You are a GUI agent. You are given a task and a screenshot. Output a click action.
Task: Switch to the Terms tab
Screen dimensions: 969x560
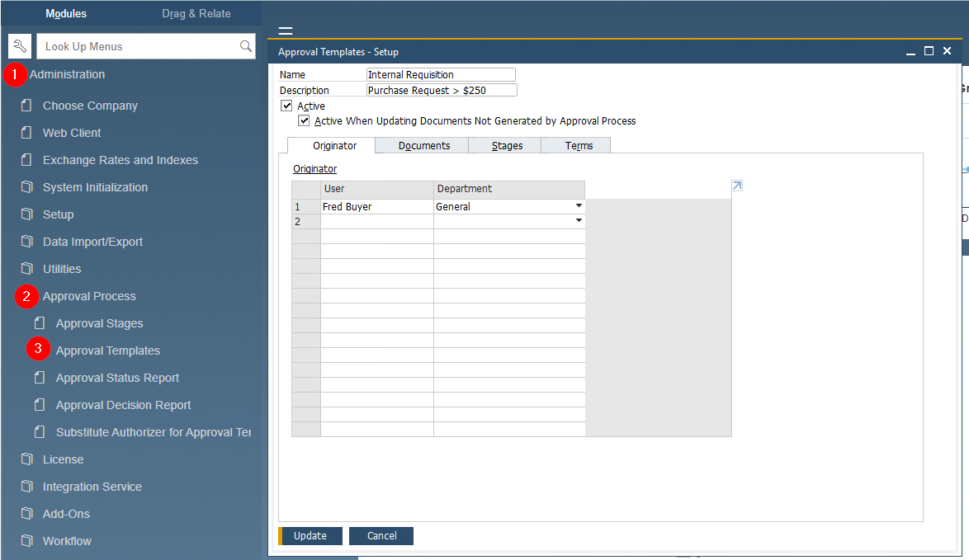pos(577,146)
